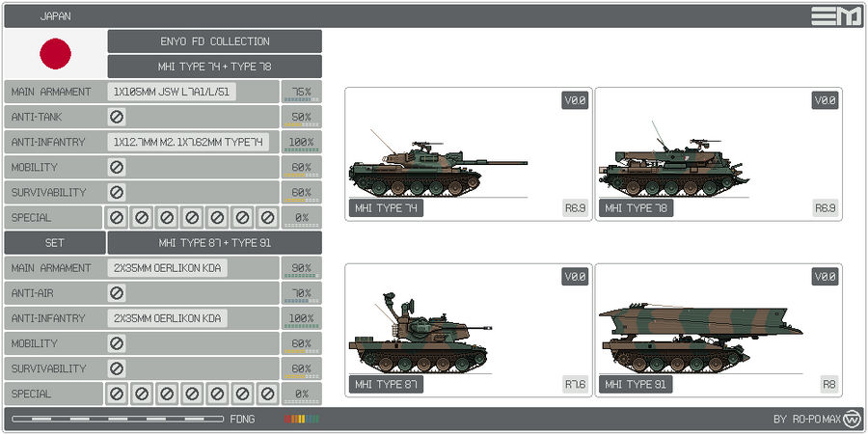The width and height of the screenshot is (868, 435).
Task: Click the ANTI-AIR label
Action: tap(32, 293)
